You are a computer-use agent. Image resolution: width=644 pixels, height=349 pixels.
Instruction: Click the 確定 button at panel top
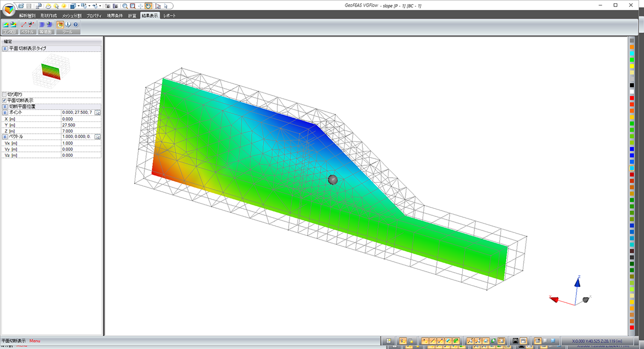click(8, 41)
